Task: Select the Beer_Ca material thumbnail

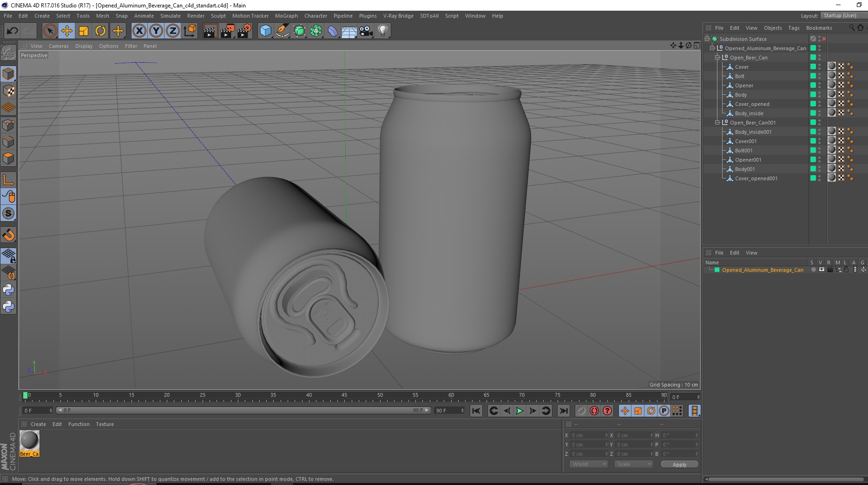Action: pyautogui.click(x=29, y=443)
